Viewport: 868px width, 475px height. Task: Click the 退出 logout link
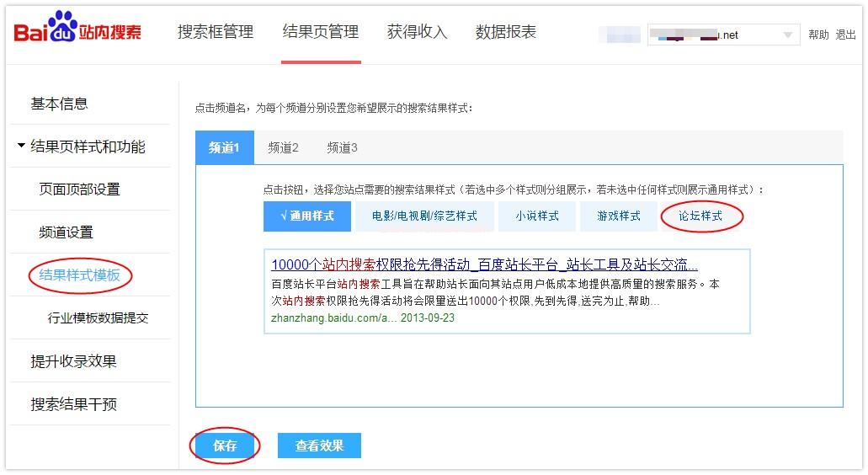point(845,35)
